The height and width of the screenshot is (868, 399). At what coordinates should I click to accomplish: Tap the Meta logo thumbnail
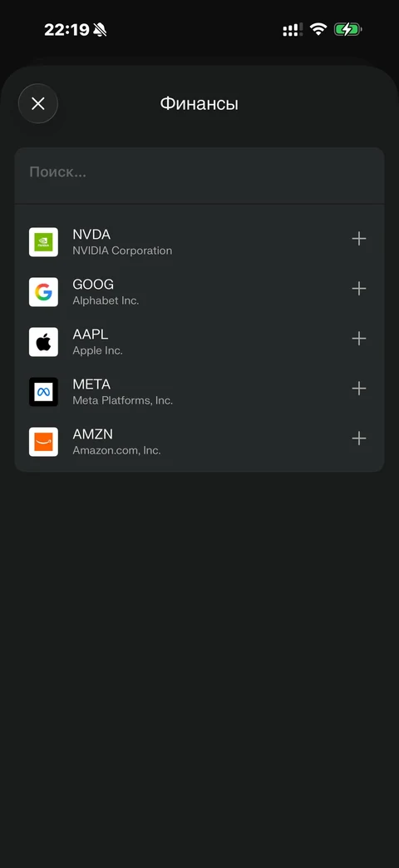pyautogui.click(x=44, y=392)
